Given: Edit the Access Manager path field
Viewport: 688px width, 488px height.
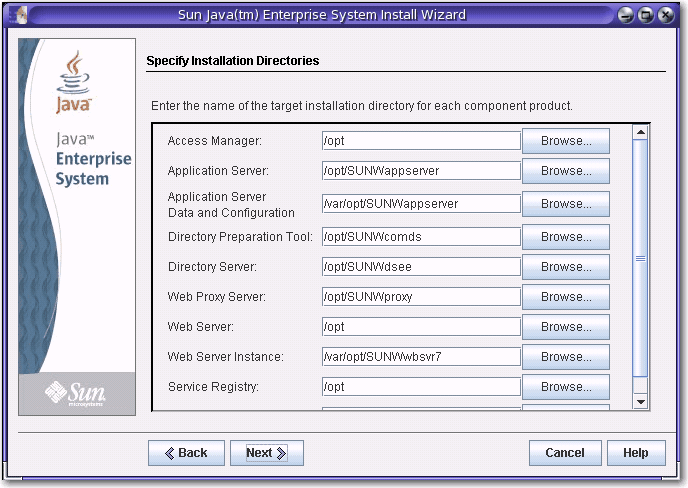Looking at the screenshot, I should click(421, 141).
